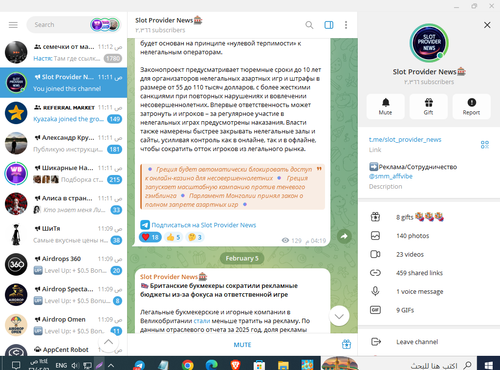Open the Шикарные На... channel
Viewport: 500px width, 370px height.
(x=63, y=174)
